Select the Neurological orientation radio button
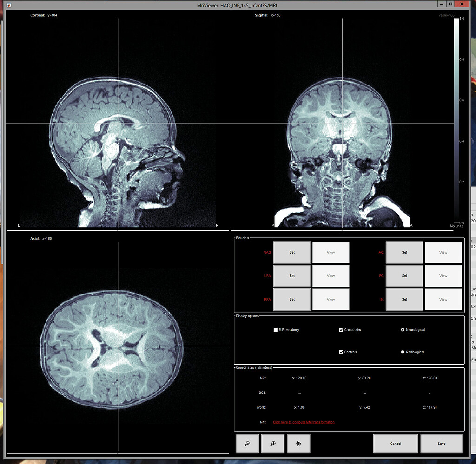476x464 pixels. [x=403, y=330]
